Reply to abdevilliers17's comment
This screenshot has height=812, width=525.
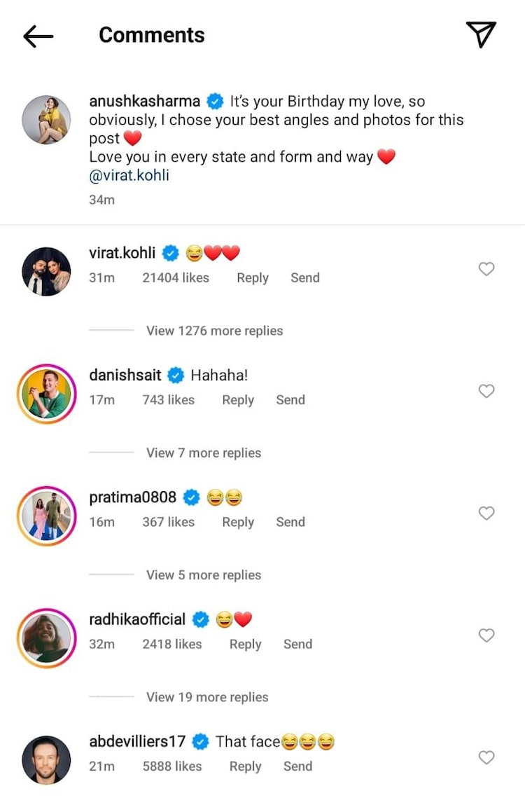point(245,766)
